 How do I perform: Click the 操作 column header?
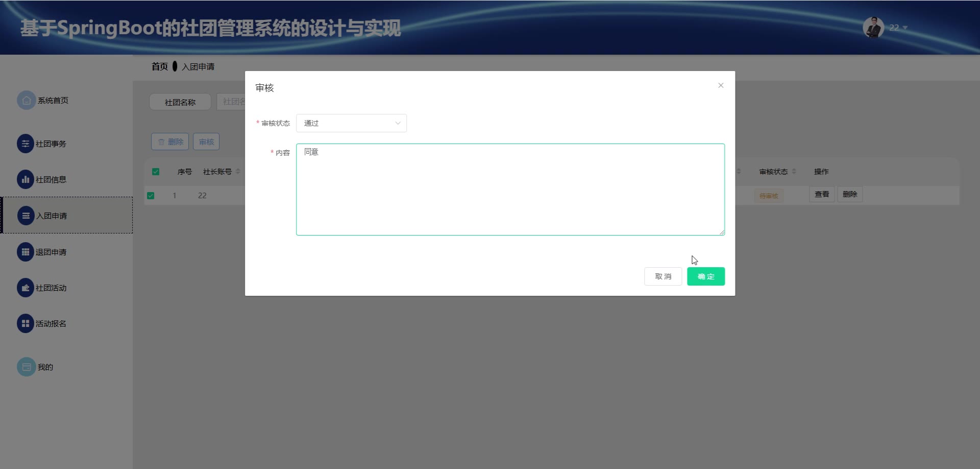pyautogui.click(x=821, y=172)
